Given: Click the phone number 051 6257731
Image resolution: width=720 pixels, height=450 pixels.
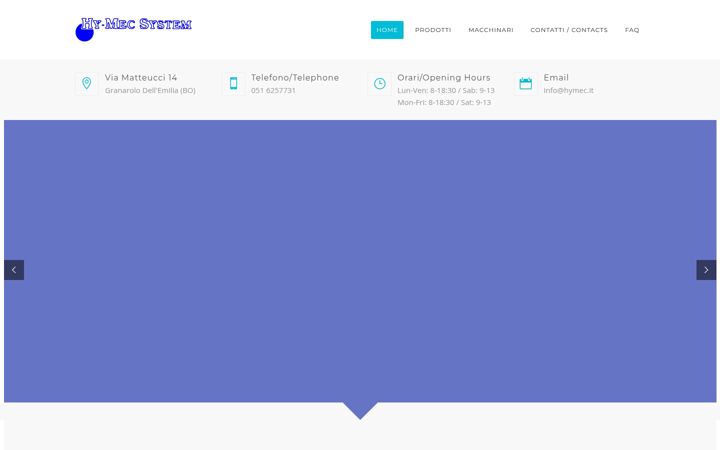Looking at the screenshot, I should [x=273, y=90].
